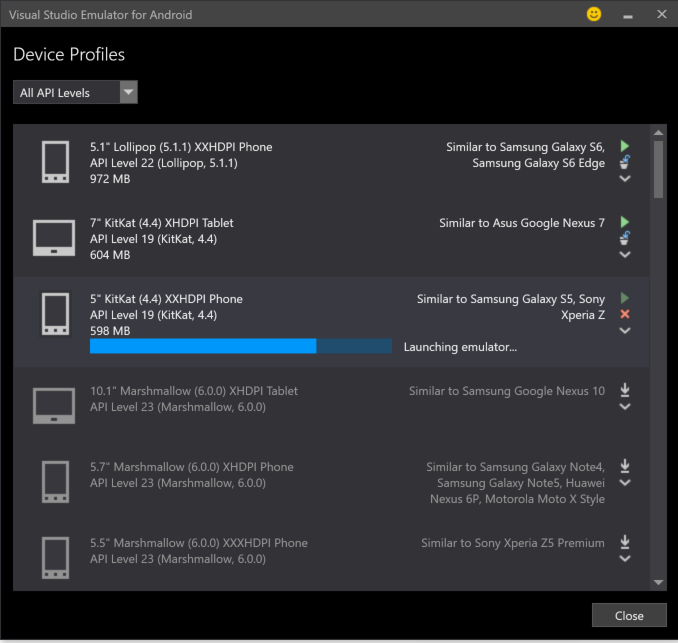Image resolution: width=678 pixels, height=643 pixels.
Task: Start the 5.1" Lollipop phone emulator
Action: (625, 146)
